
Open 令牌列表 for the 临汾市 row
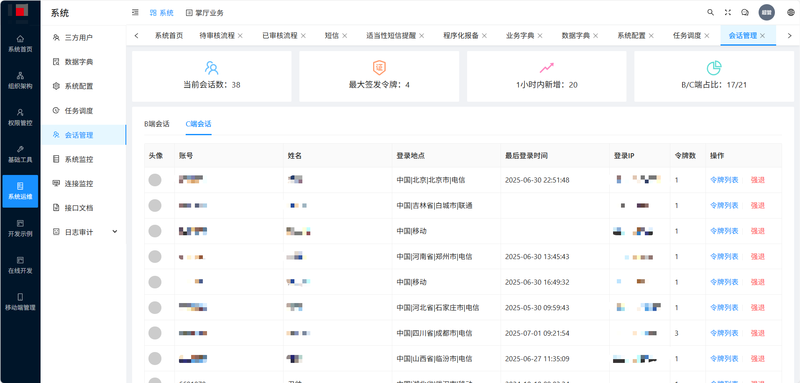[724, 359]
